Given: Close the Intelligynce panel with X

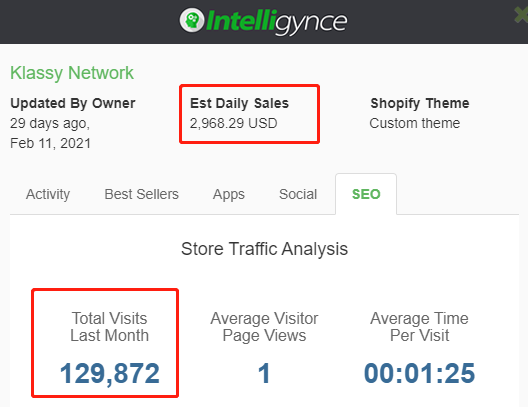Looking at the screenshot, I should (522, 15).
